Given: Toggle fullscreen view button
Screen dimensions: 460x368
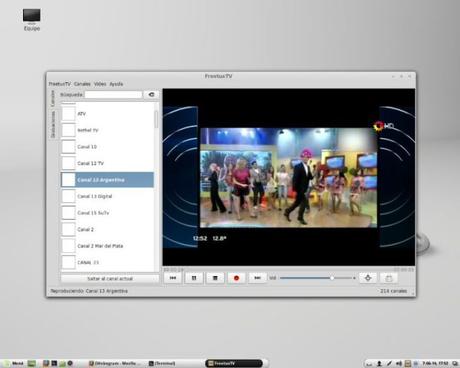Looking at the screenshot, I should coord(368,278).
